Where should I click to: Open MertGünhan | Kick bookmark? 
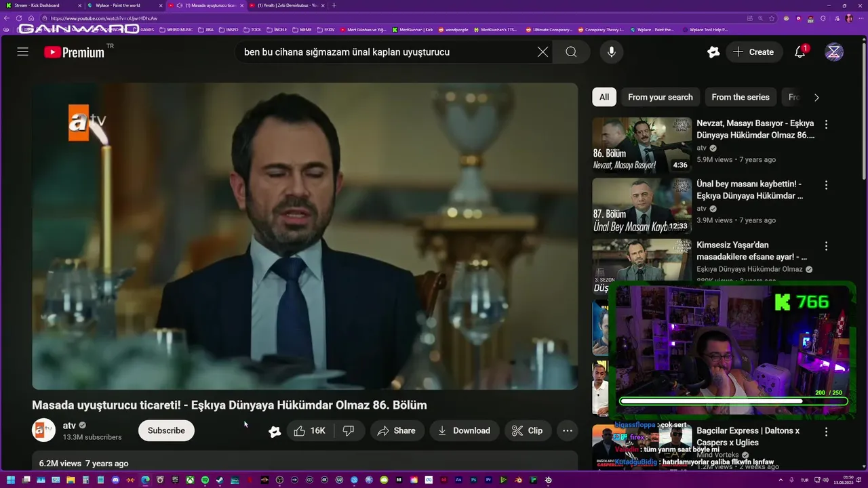coord(412,30)
